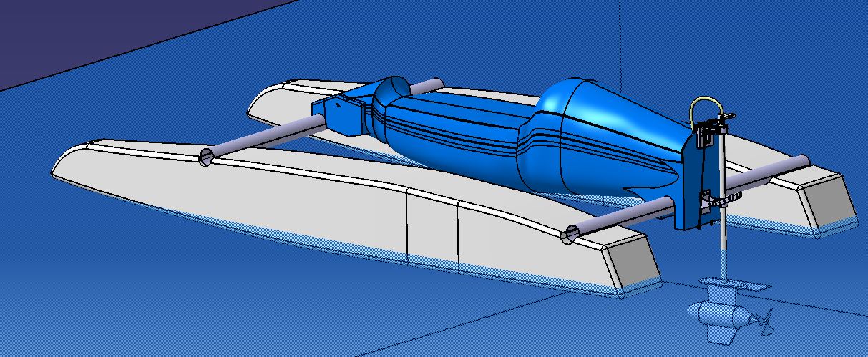
Task: Select the flat anti-cavitation plate above motor pod
Action: (736, 285)
